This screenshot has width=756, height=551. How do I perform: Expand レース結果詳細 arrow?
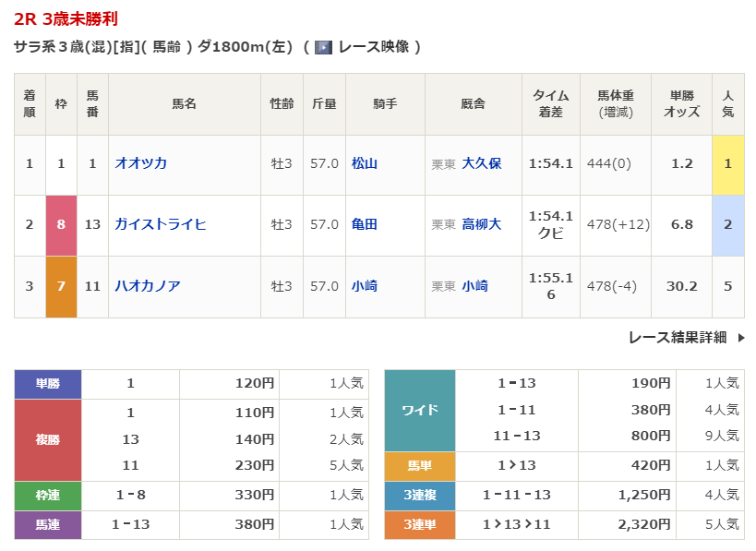[x=740, y=338]
